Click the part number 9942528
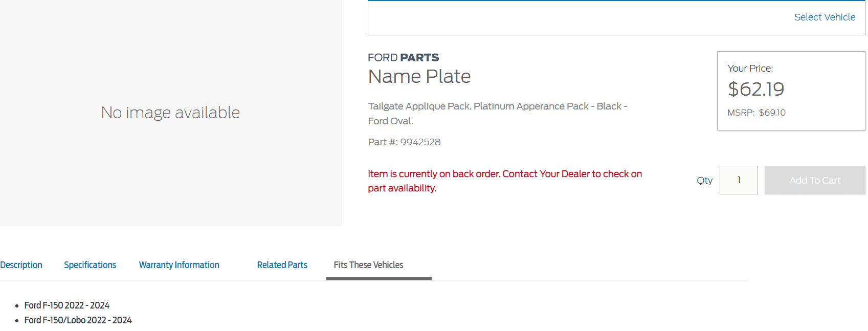 (420, 142)
